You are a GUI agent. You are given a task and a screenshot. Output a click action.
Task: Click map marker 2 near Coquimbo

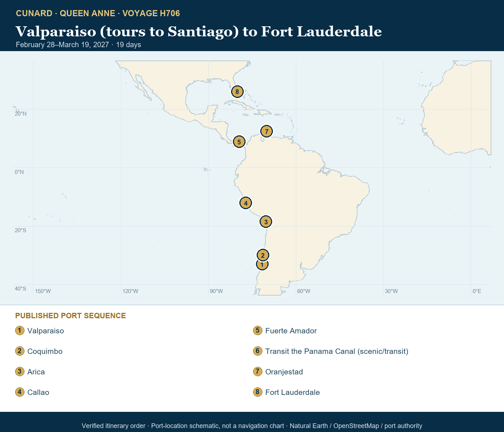coord(263,256)
